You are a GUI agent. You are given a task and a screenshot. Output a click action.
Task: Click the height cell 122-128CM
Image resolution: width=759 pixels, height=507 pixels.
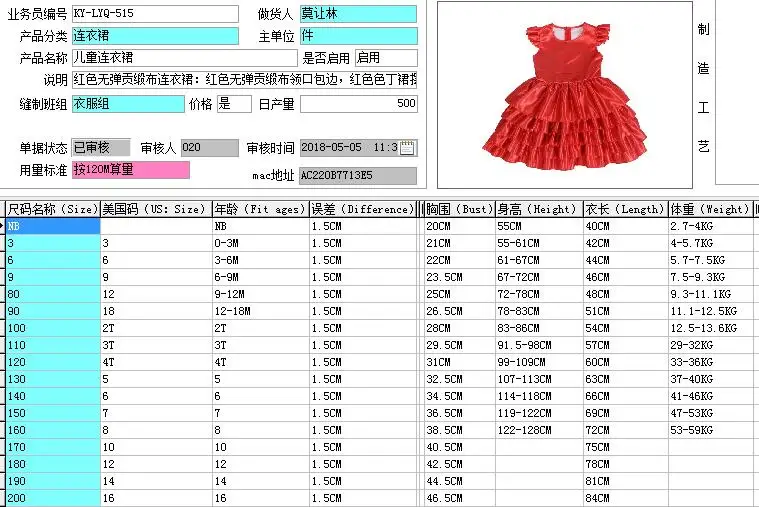539,430
